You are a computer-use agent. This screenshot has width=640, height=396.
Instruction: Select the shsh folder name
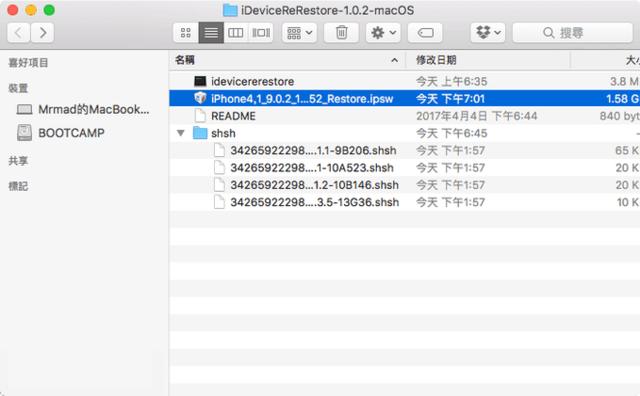coord(223,133)
